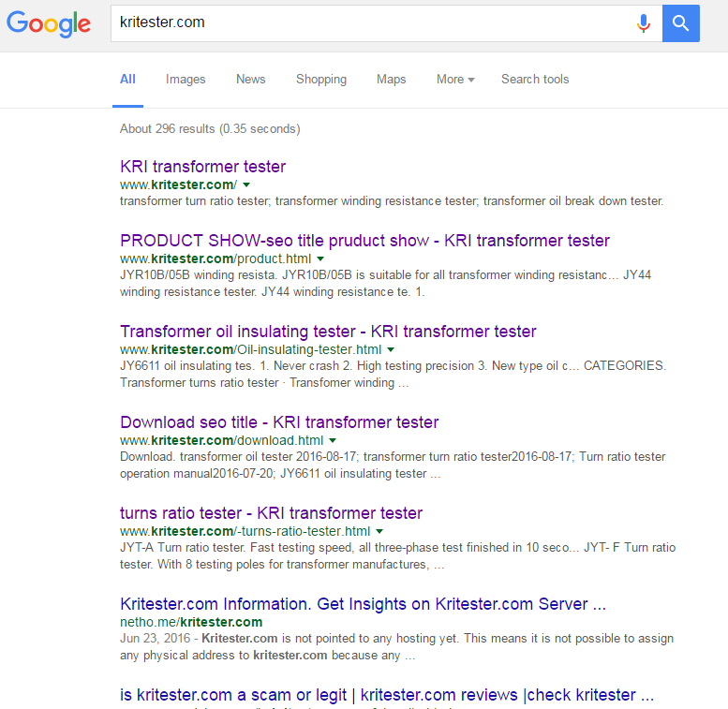This screenshot has width=728, height=709.
Task: Expand arrow beside kritester.com/product.html URL
Action: (x=320, y=258)
